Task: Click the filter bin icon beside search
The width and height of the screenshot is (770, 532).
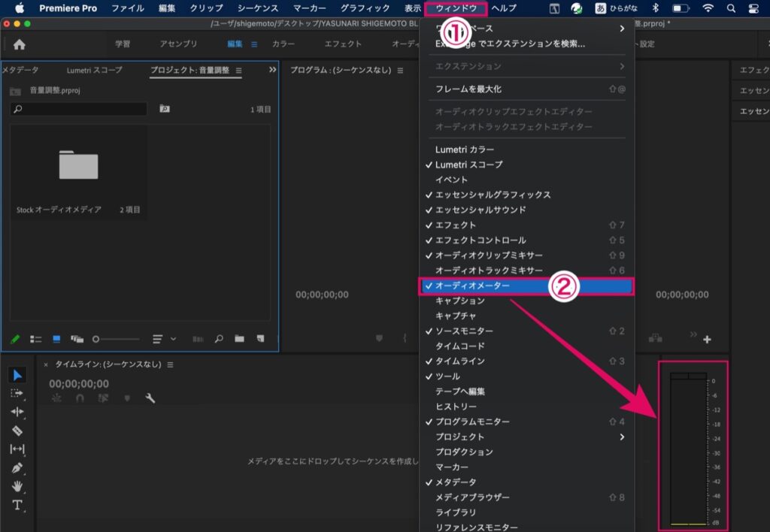Action: (165, 108)
